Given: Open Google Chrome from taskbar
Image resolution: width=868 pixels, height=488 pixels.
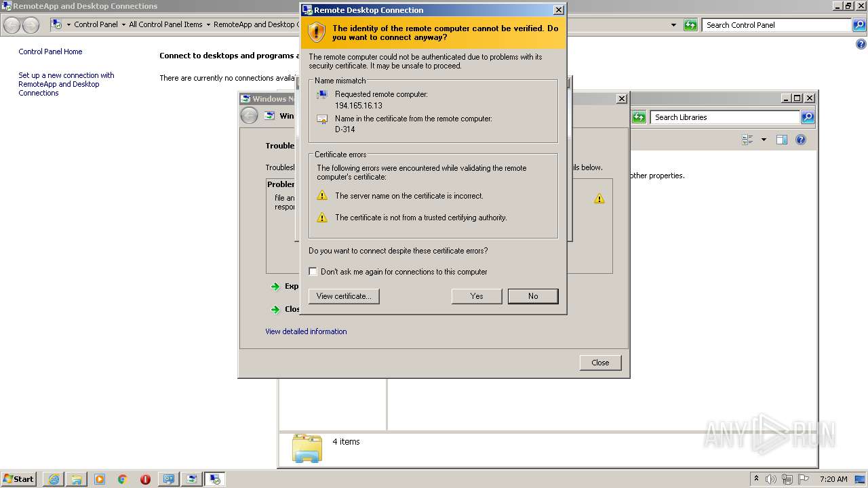Looking at the screenshot, I should coord(123,479).
